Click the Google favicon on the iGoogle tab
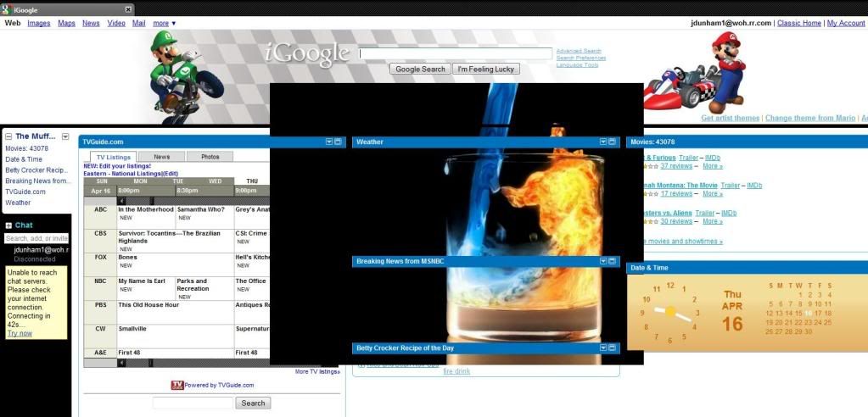 pos(6,9)
